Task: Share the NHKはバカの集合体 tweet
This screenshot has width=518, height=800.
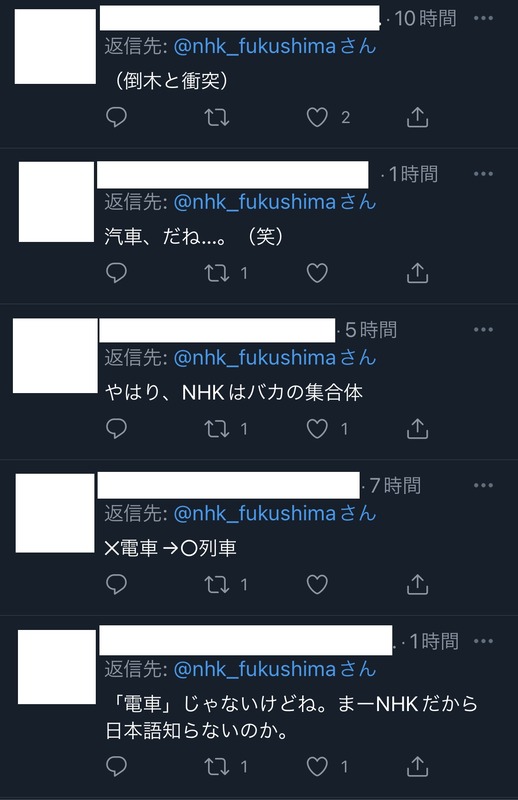Action: click(x=417, y=428)
